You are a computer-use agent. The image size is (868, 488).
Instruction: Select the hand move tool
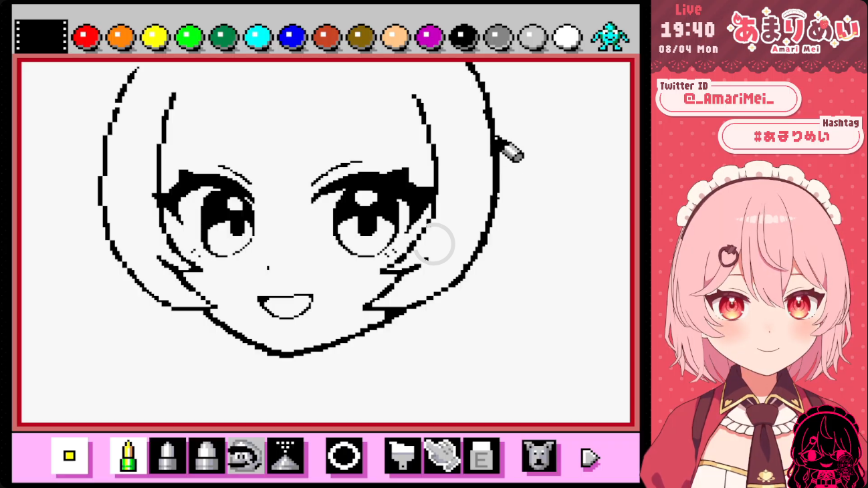click(x=442, y=456)
